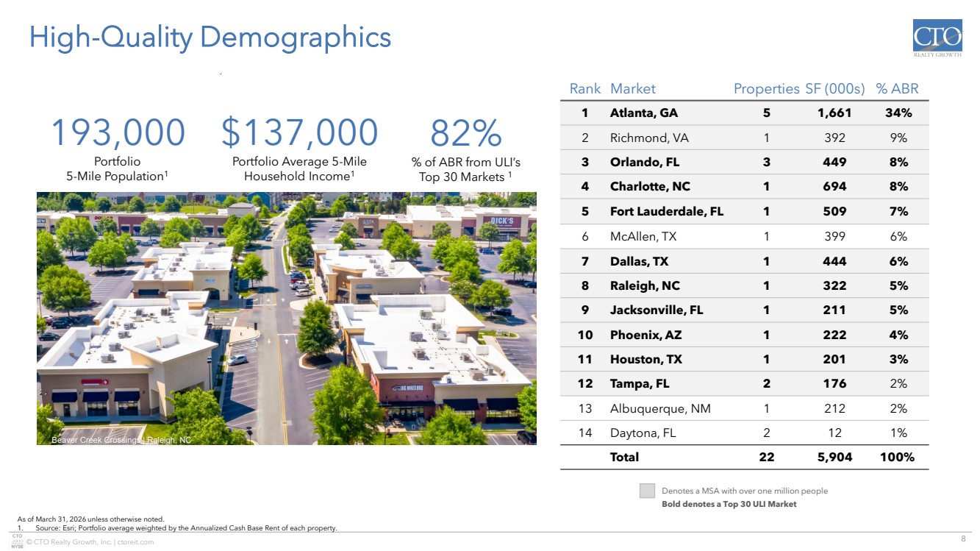Click the % ABR column header
The height and width of the screenshot is (551, 980).
[x=897, y=89]
